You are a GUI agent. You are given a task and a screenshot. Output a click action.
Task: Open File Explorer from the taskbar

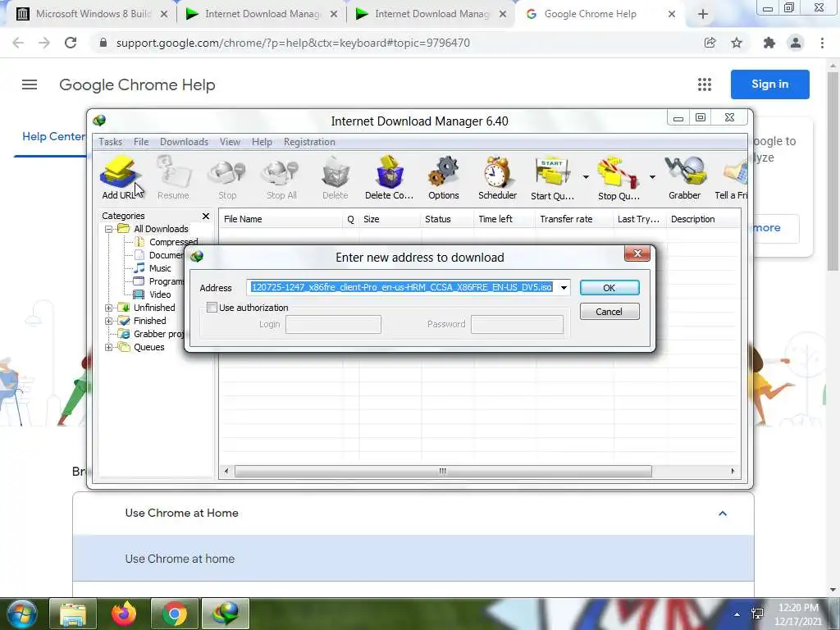(x=73, y=614)
